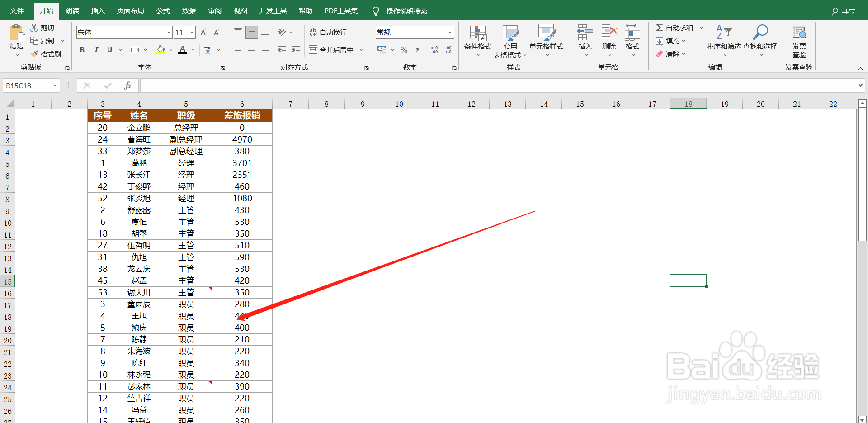The width and height of the screenshot is (868, 423).
Task: Collapse the ribbon with the chevron
Action: coord(860,68)
